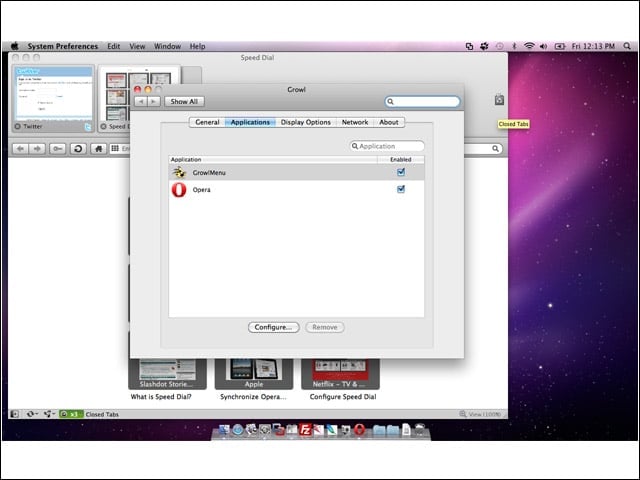Click the Twitter bird icon on tab
This screenshot has height=480, width=640.
coord(88,127)
